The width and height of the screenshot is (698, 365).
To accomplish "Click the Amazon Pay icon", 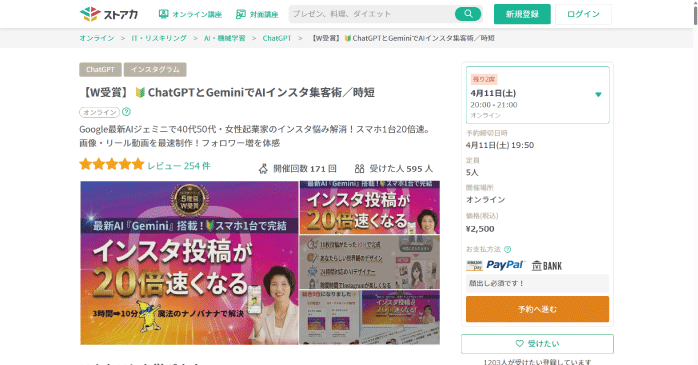I will point(474,266).
